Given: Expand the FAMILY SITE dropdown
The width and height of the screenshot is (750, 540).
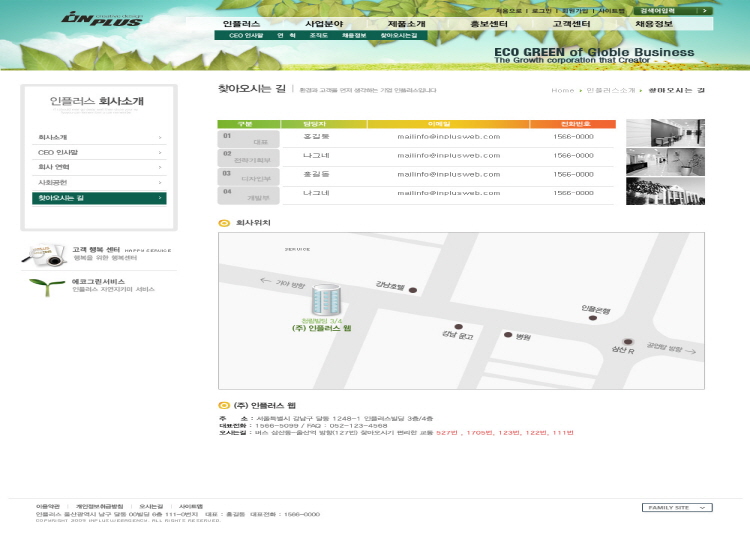Looking at the screenshot, I should tap(677, 507).
